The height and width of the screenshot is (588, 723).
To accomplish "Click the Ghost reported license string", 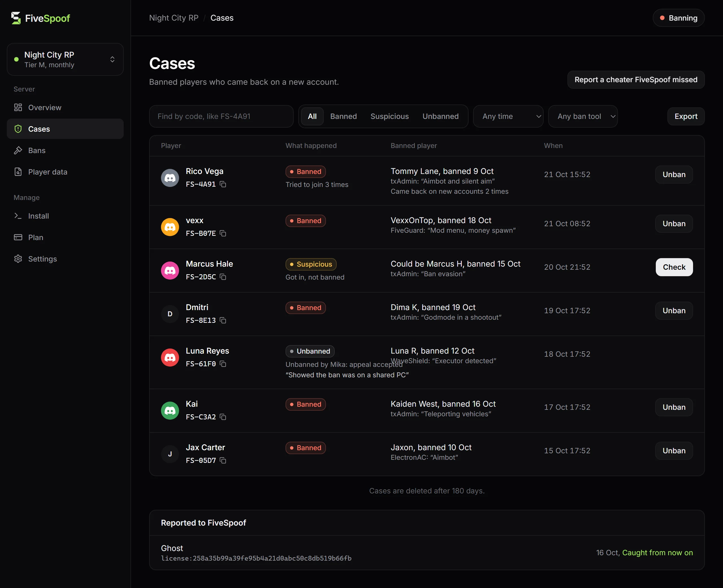I will tap(256, 558).
